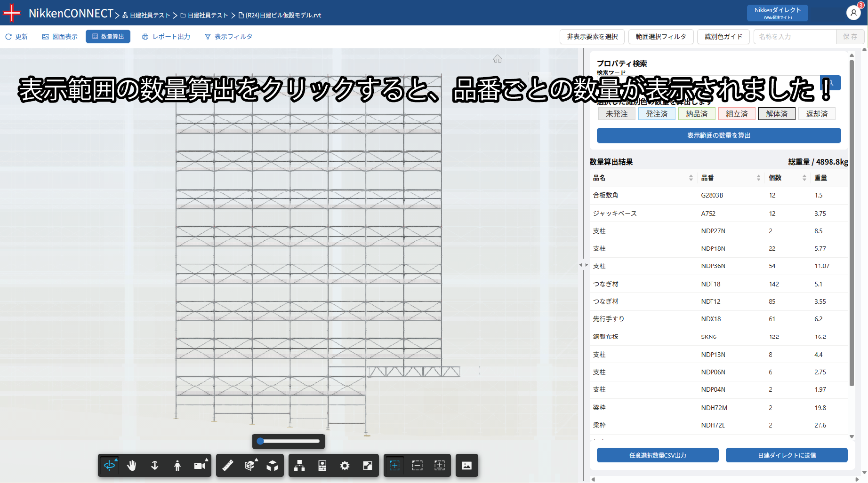The height and width of the screenshot is (483, 868).
Task: Click the explode model cube icon
Action: tap(273, 466)
